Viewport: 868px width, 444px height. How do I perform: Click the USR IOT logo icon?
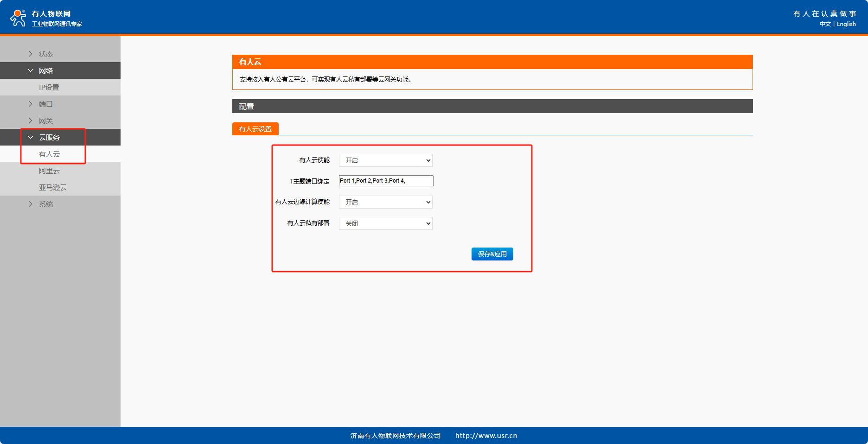pyautogui.click(x=18, y=18)
